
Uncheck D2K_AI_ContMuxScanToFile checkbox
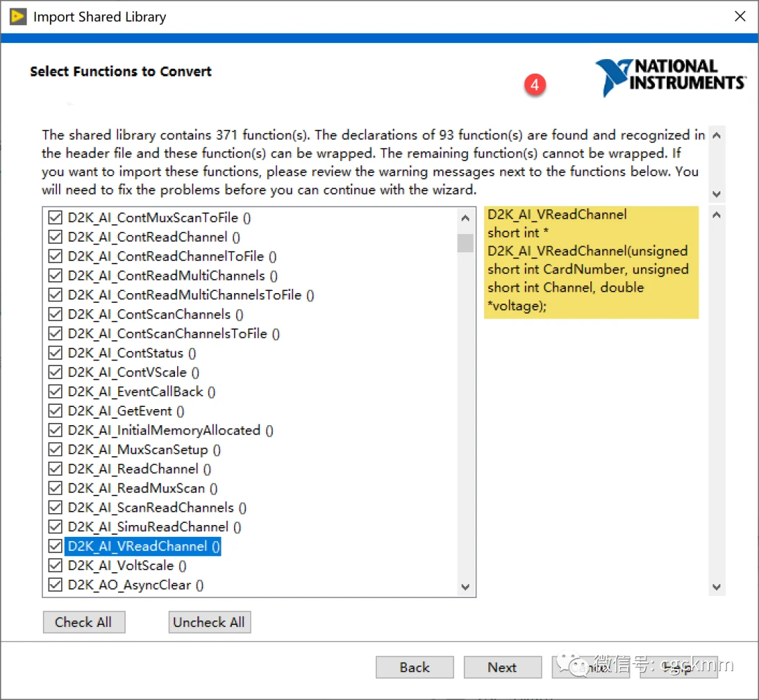[55, 218]
